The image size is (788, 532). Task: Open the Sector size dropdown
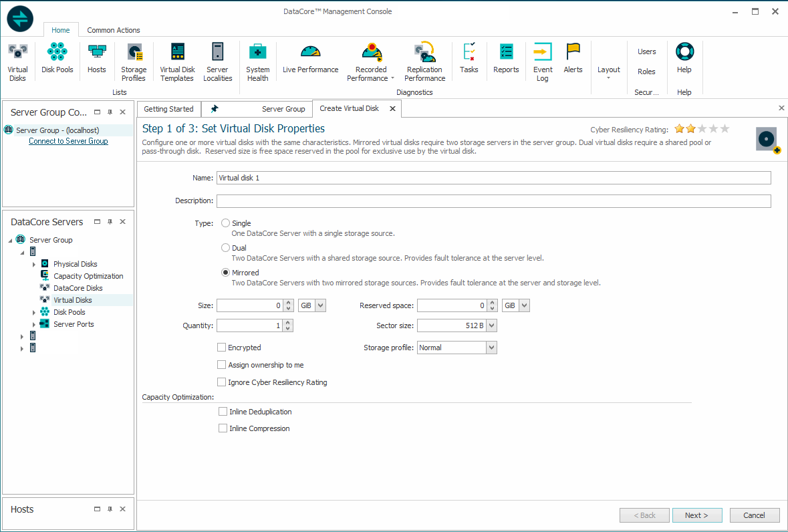[492, 325]
